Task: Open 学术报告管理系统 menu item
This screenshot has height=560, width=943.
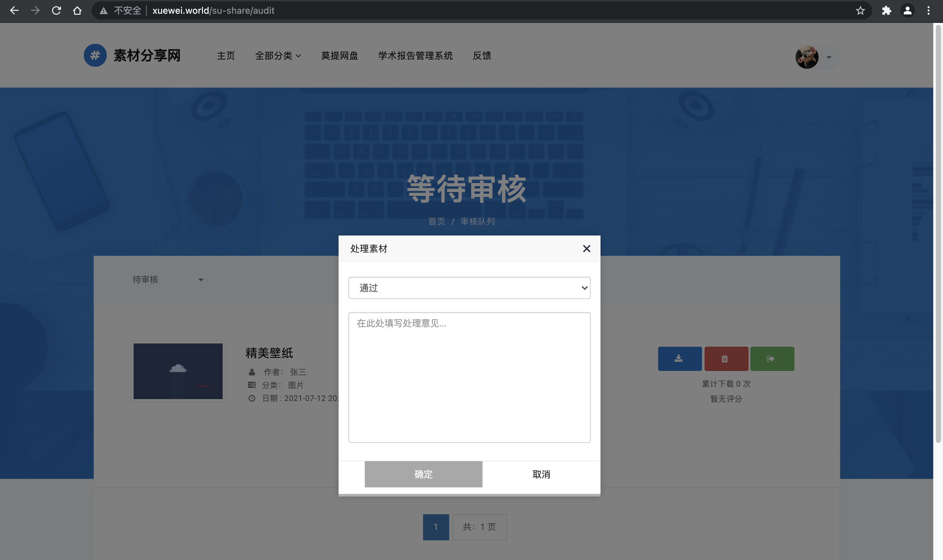Action: (415, 56)
